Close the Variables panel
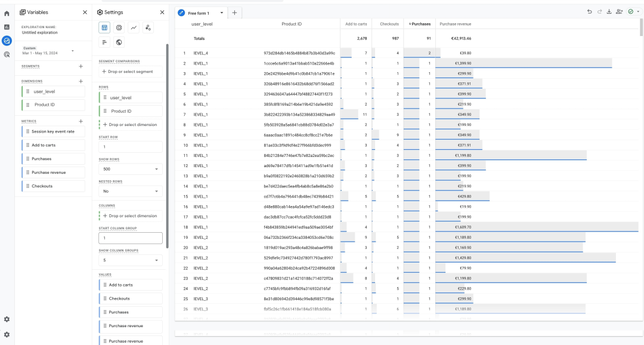Image resolution: width=644 pixels, height=345 pixels. [x=85, y=13]
